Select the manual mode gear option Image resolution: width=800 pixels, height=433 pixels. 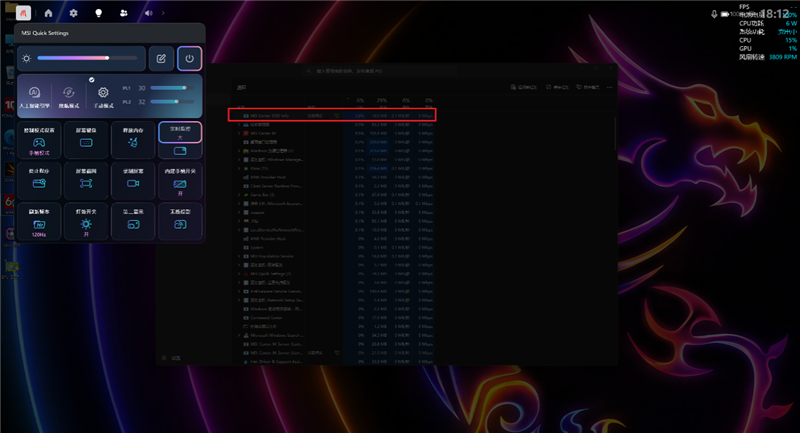103,96
